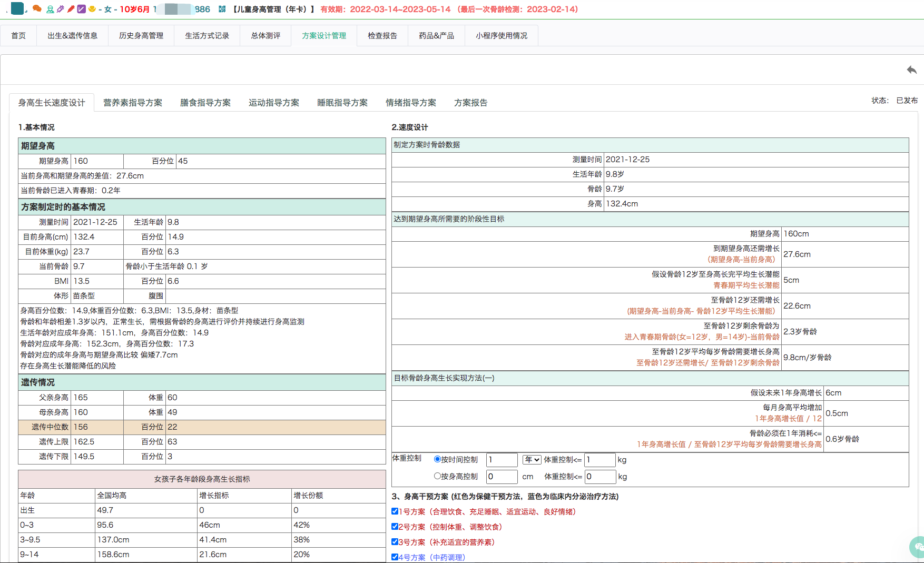Click the 9.8cm/岁骨龄 value

click(x=807, y=358)
